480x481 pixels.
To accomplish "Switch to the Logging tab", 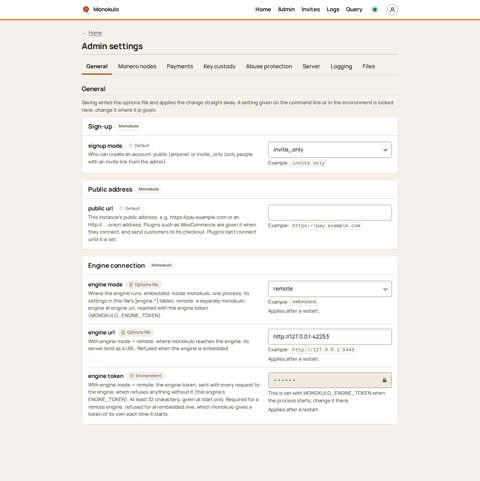I will click(341, 66).
